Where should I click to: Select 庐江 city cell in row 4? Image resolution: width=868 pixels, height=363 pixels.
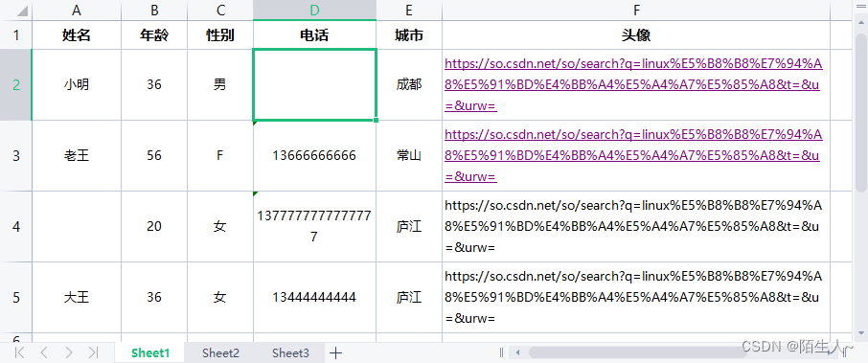tap(409, 227)
